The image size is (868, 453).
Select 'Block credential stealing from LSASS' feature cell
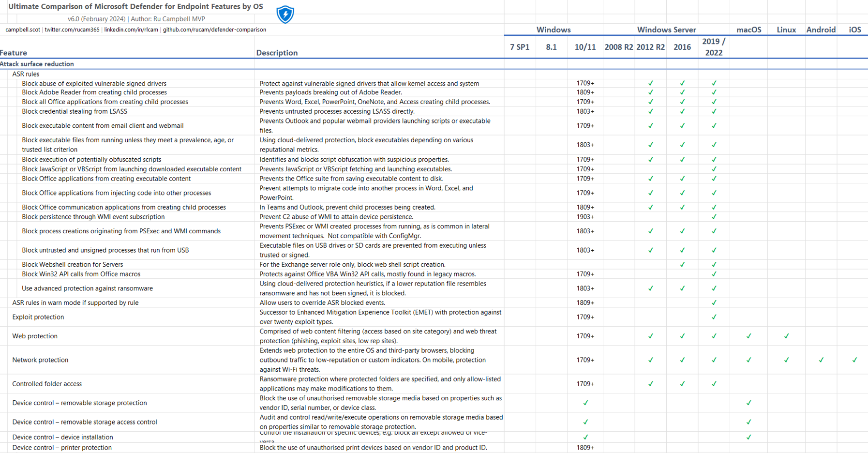click(x=75, y=111)
